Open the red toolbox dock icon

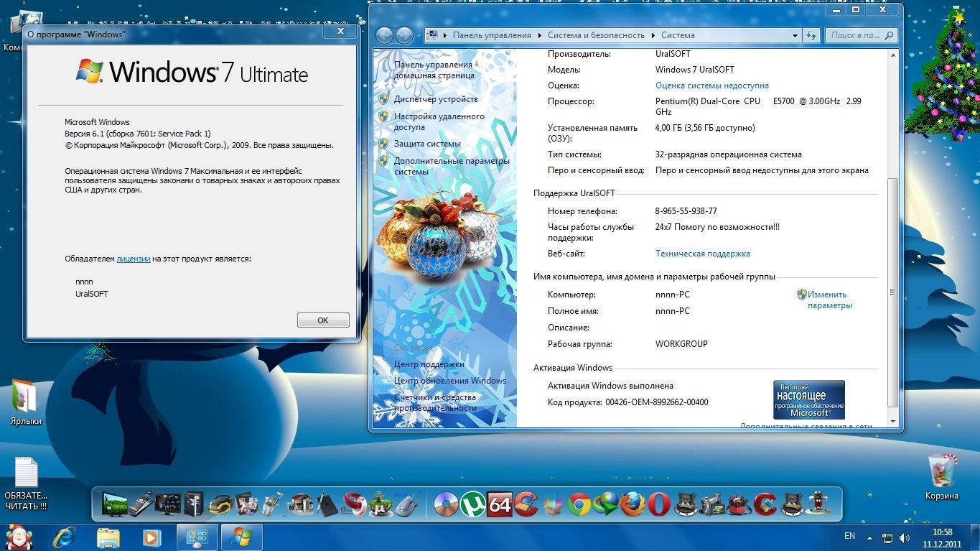(737, 505)
